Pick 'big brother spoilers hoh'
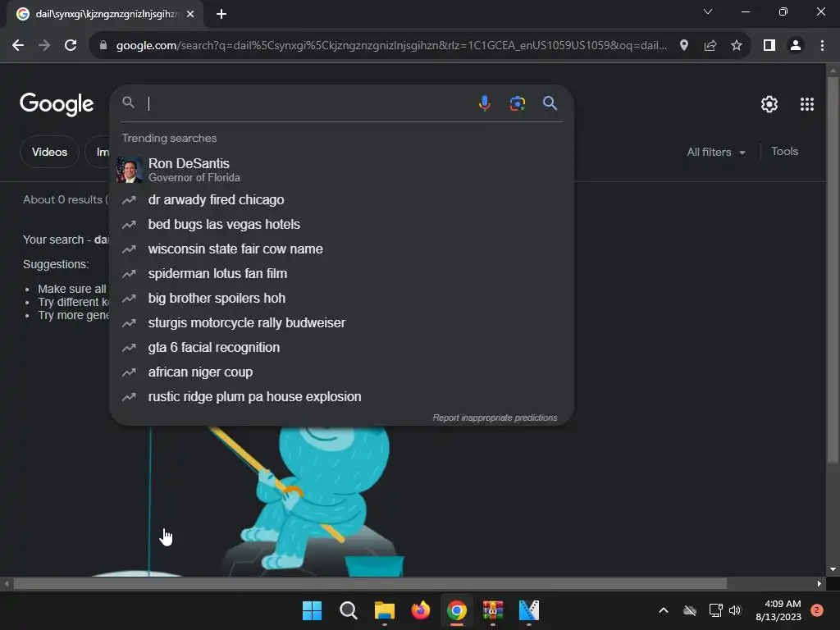Viewport: 840px width, 630px height. [x=341, y=299]
